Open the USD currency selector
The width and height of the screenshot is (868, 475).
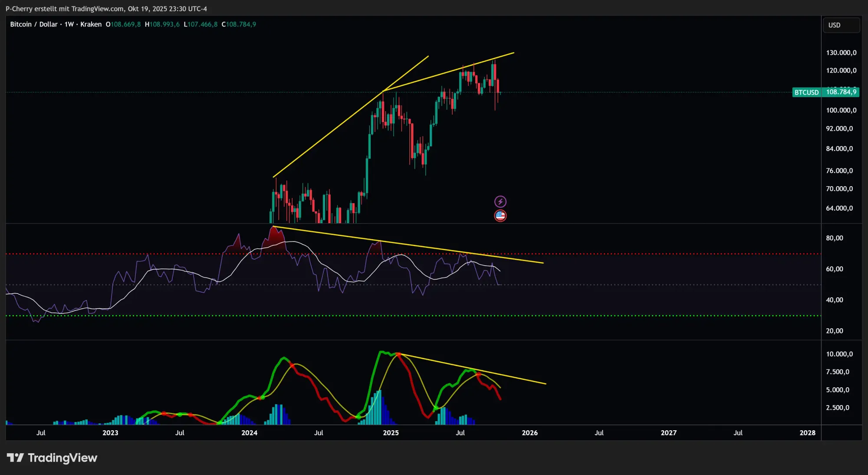point(841,25)
